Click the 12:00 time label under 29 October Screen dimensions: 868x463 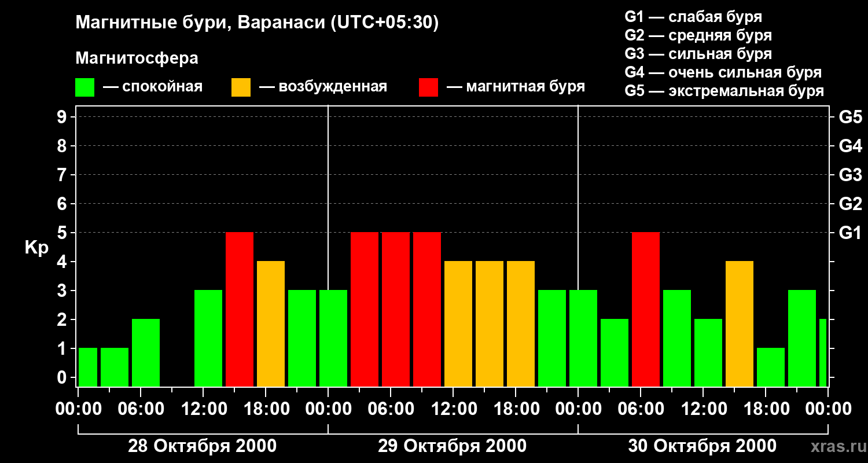tap(453, 409)
